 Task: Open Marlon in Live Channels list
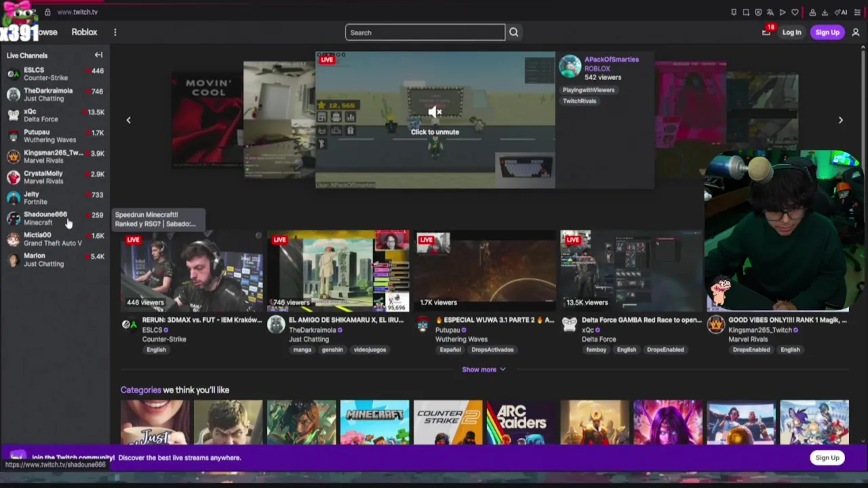pos(56,260)
